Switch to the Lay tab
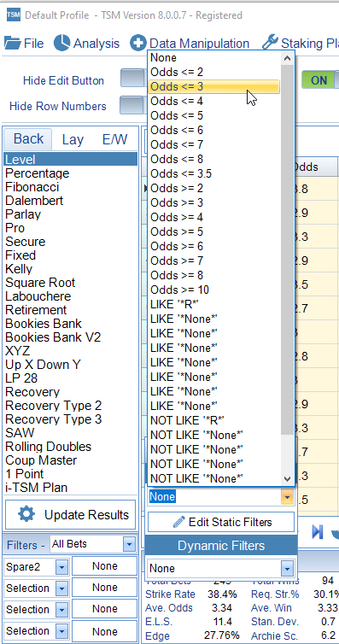Screen dimensions: 339x644 (x=73, y=139)
